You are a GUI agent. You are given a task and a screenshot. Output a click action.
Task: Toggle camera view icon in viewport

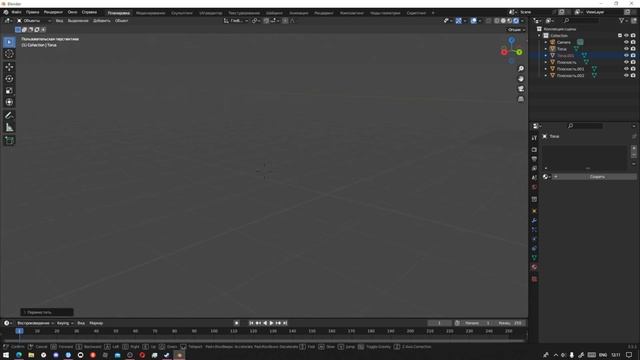[521, 89]
